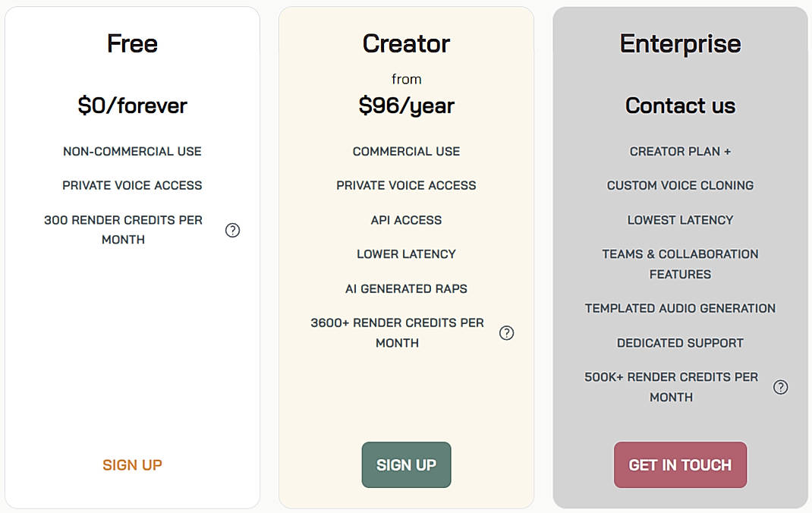812x513 pixels.
Task: Click the $96/year price text
Action: [406, 105]
